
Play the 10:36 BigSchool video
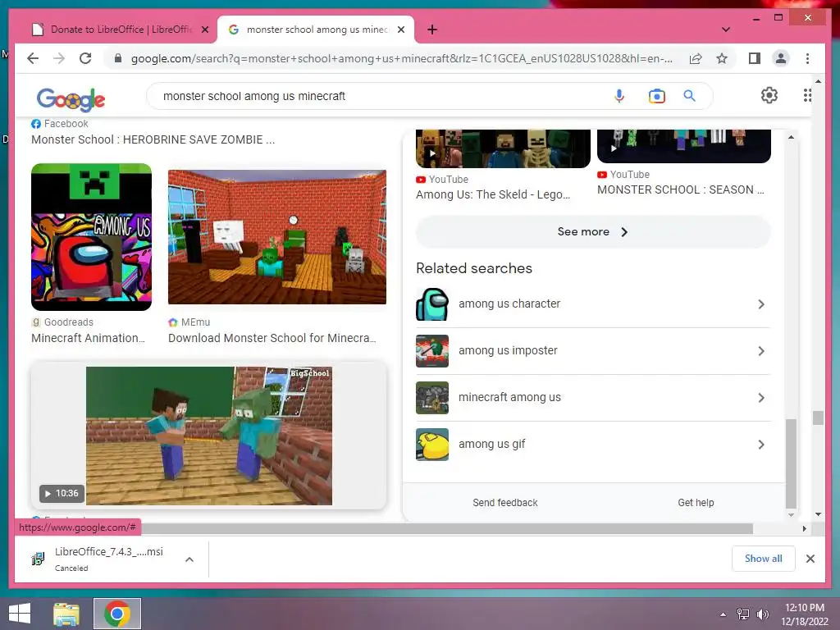209,436
